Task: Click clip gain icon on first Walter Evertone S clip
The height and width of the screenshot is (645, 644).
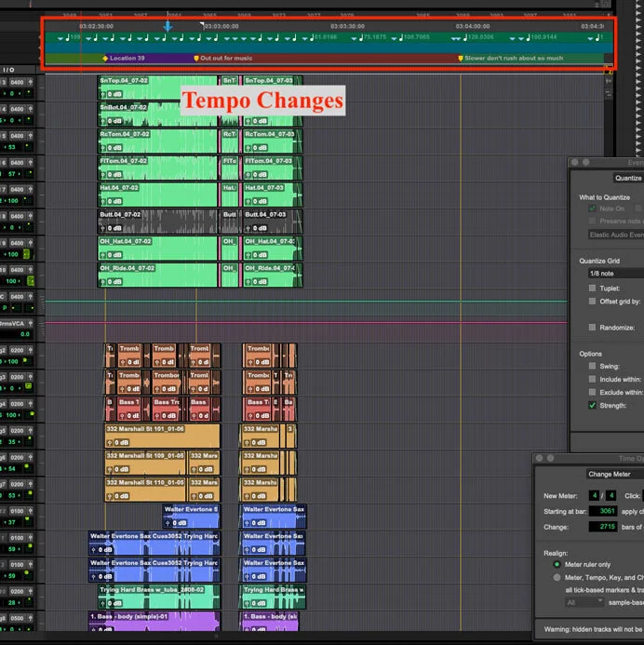Action: point(168,523)
